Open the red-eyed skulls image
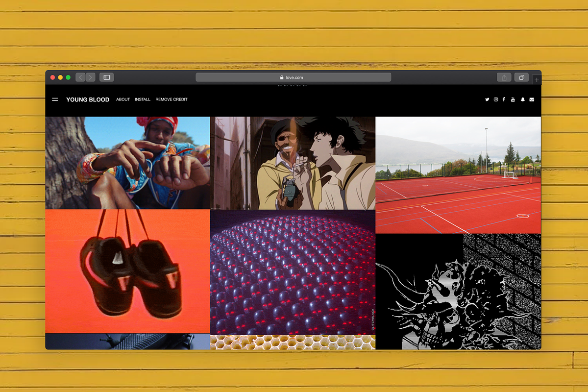The width and height of the screenshot is (588, 392). [x=293, y=272]
